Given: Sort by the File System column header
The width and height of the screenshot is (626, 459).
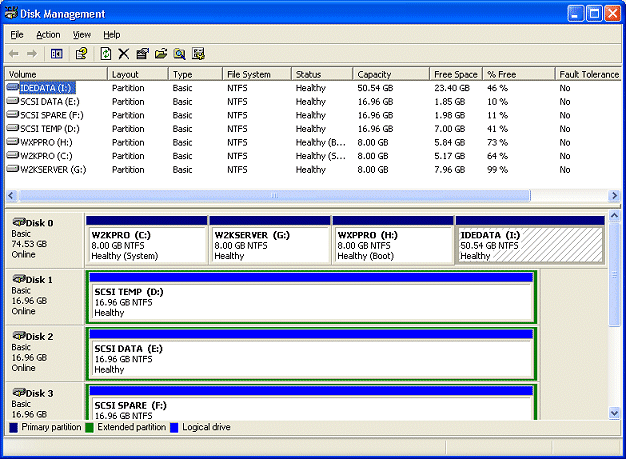Looking at the screenshot, I should (257, 74).
